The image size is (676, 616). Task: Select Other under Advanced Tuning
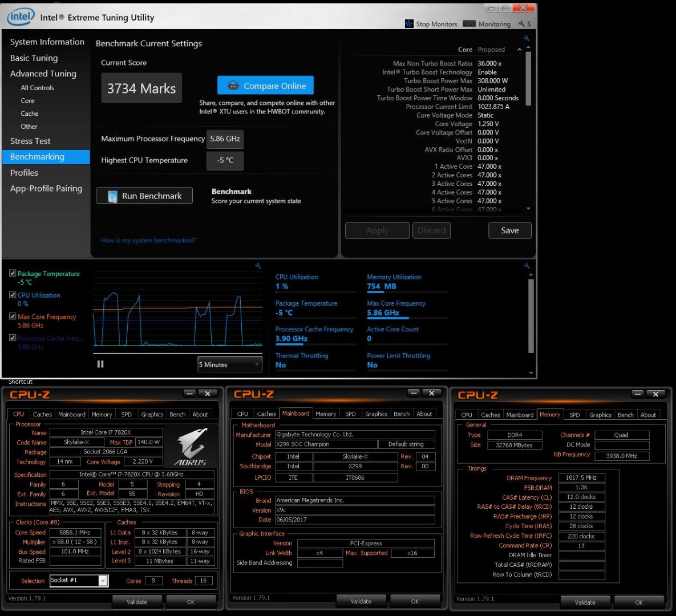[29, 126]
